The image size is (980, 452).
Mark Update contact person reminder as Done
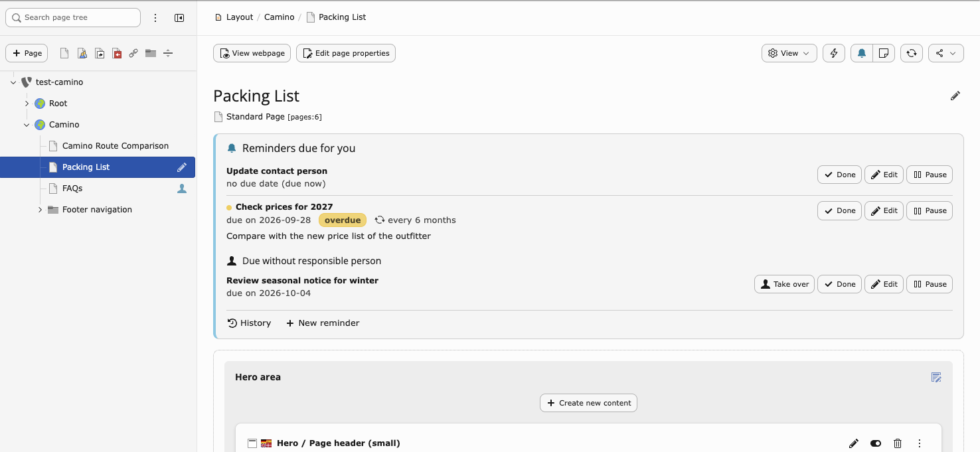pos(839,175)
